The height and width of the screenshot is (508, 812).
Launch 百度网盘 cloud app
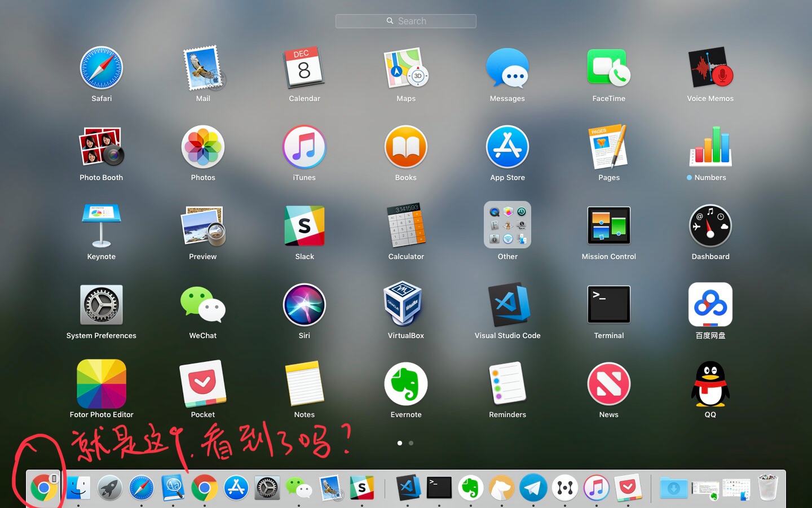click(710, 305)
